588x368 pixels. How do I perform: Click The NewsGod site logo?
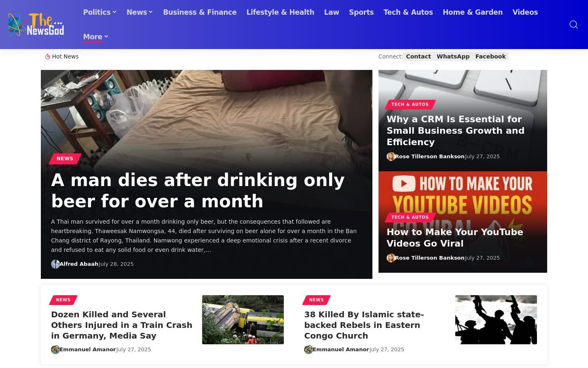point(36,25)
